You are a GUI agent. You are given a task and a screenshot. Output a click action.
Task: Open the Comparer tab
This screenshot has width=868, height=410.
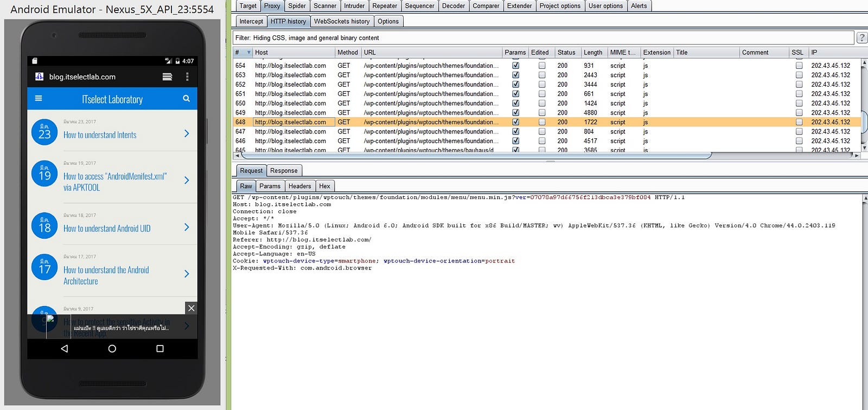pyautogui.click(x=486, y=6)
